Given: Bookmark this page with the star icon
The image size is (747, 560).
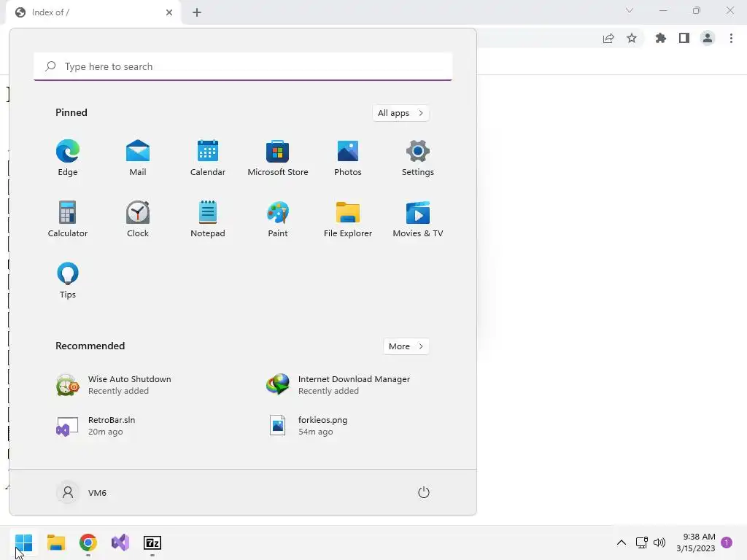Looking at the screenshot, I should [632, 38].
